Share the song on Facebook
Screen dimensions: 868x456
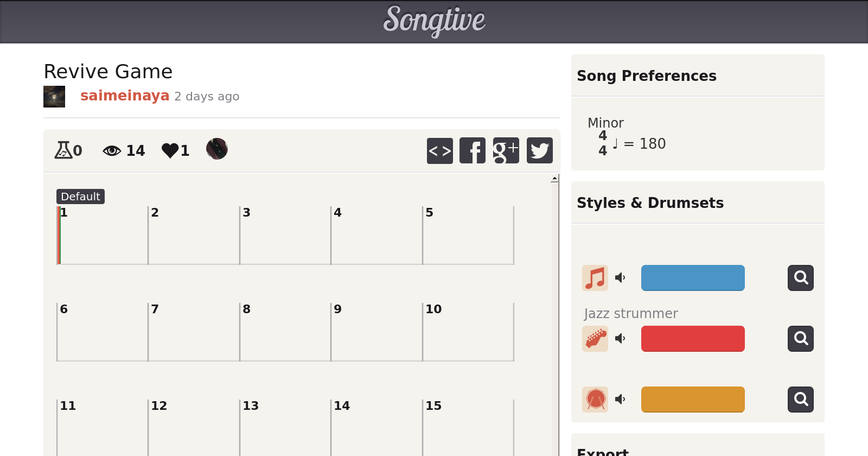(473, 150)
